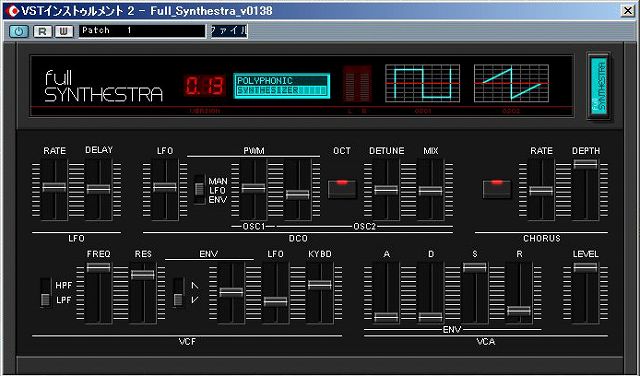Click the red version number display
The image size is (640, 376).
(x=204, y=85)
